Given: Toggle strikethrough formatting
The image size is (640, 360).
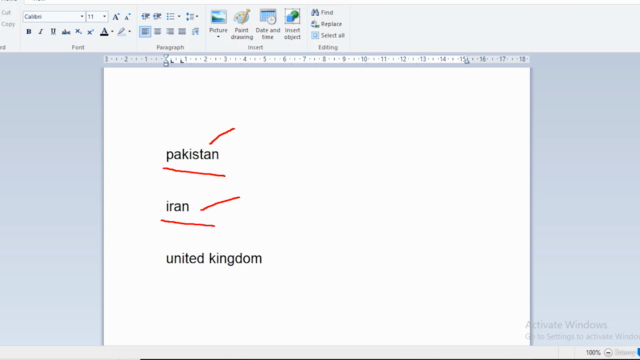Looking at the screenshot, I should coord(66,31).
